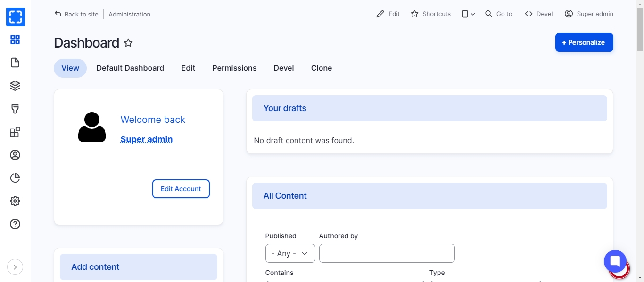Image resolution: width=644 pixels, height=282 pixels.
Task: Open the device preview dropdown
Action: click(468, 14)
